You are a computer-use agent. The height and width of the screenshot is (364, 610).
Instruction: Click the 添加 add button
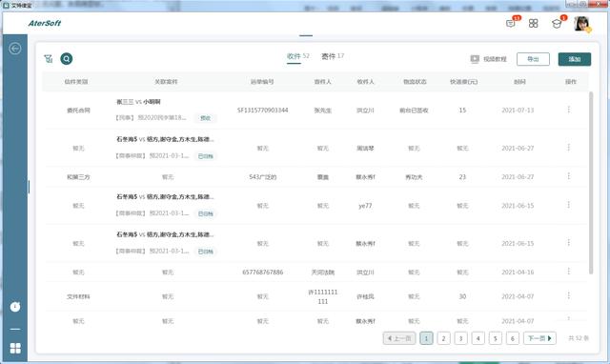[575, 59]
